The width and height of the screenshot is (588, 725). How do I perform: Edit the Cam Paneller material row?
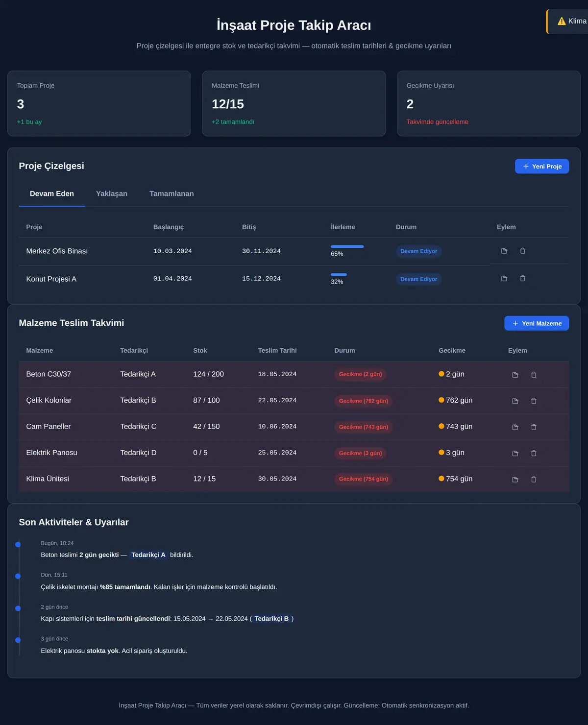point(515,427)
